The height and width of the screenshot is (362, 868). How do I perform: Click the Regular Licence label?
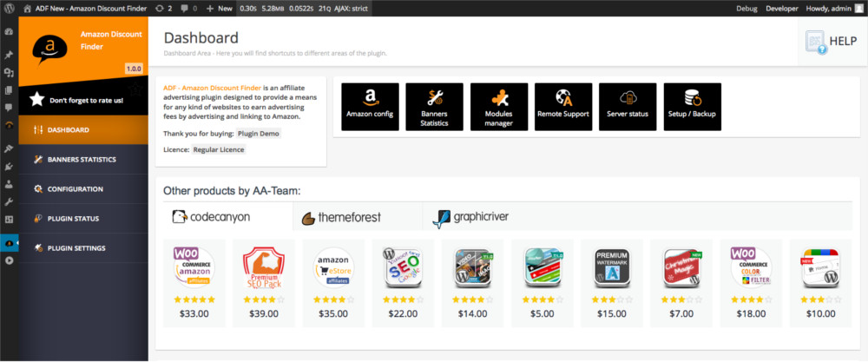pos(219,149)
